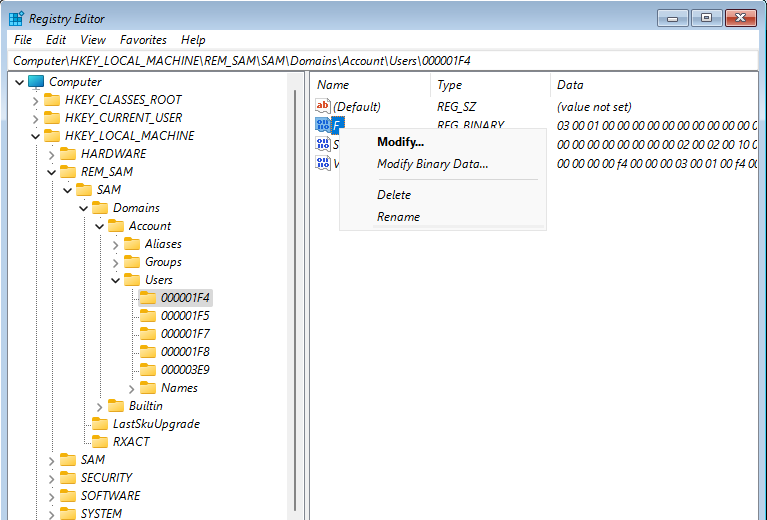
Task: Click the Users folder icon
Action: point(132,280)
